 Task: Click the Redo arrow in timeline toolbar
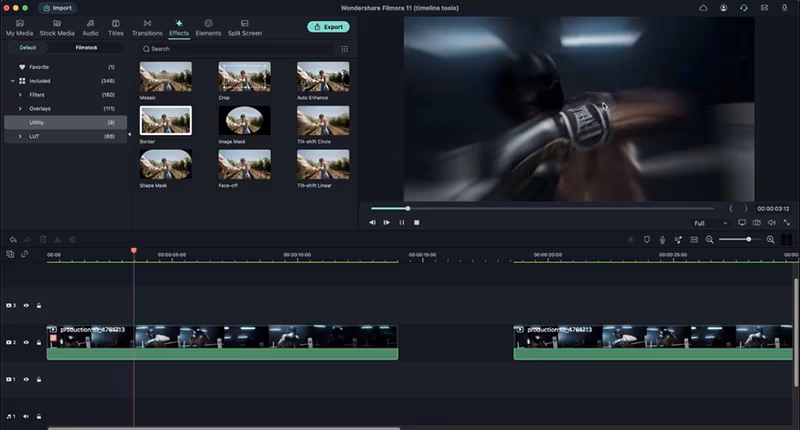click(28, 240)
